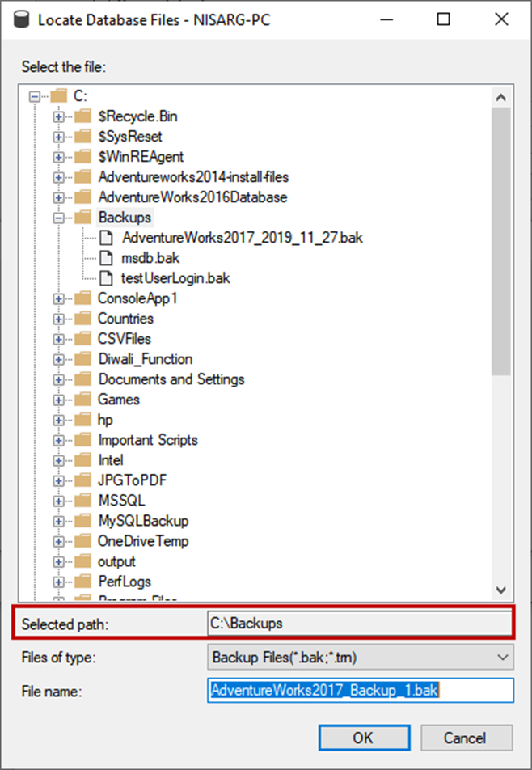Click the AdventureWorks2017_2019_11_27.bak file icon
The height and width of the screenshot is (770, 532).
[x=107, y=238]
